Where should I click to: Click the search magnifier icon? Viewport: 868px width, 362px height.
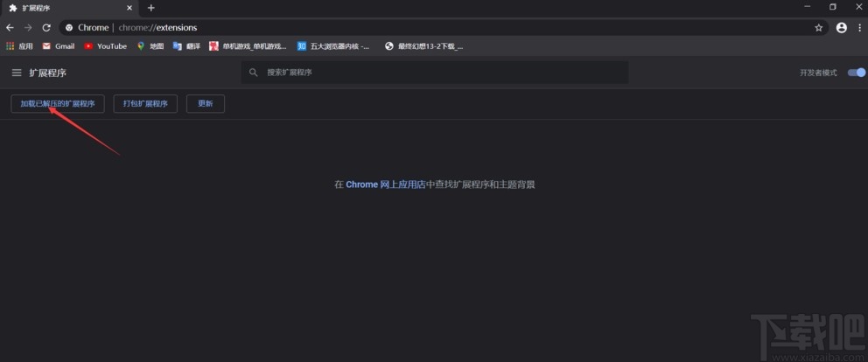point(254,73)
